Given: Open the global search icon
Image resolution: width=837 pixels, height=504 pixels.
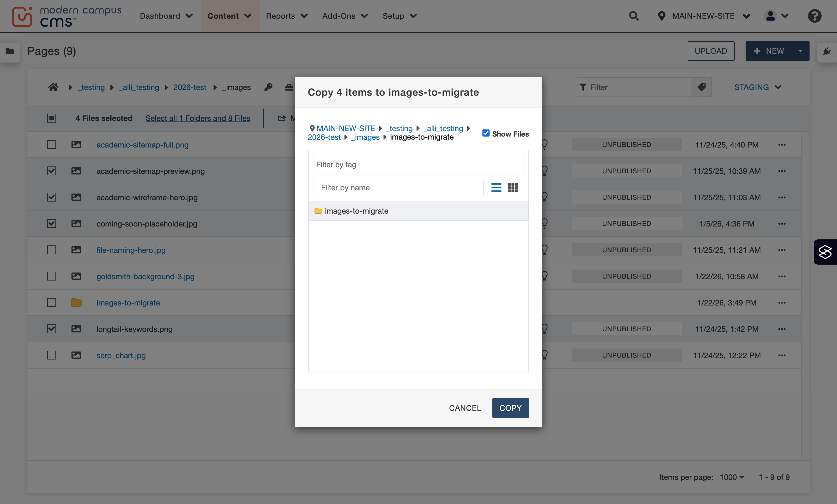Looking at the screenshot, I should [634, 16].
